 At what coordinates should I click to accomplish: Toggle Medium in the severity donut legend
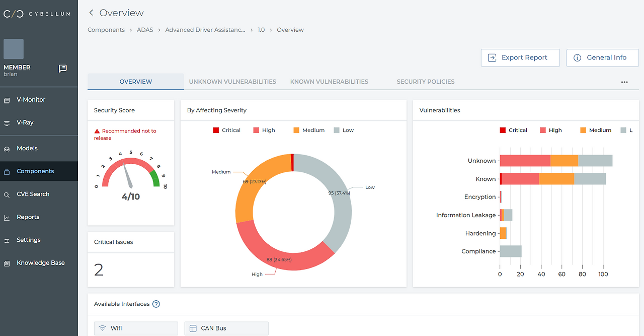click(x=309, y=130)
